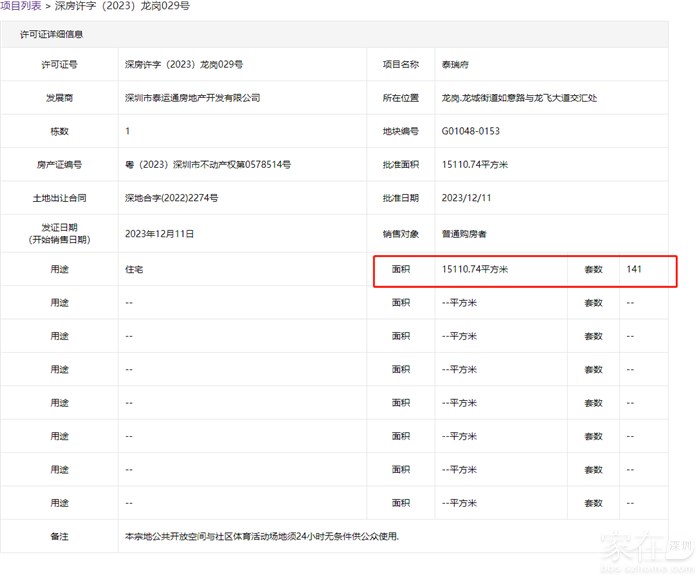Click the project name 泰瑞府
Screen dimensions: 700x576
458,65
